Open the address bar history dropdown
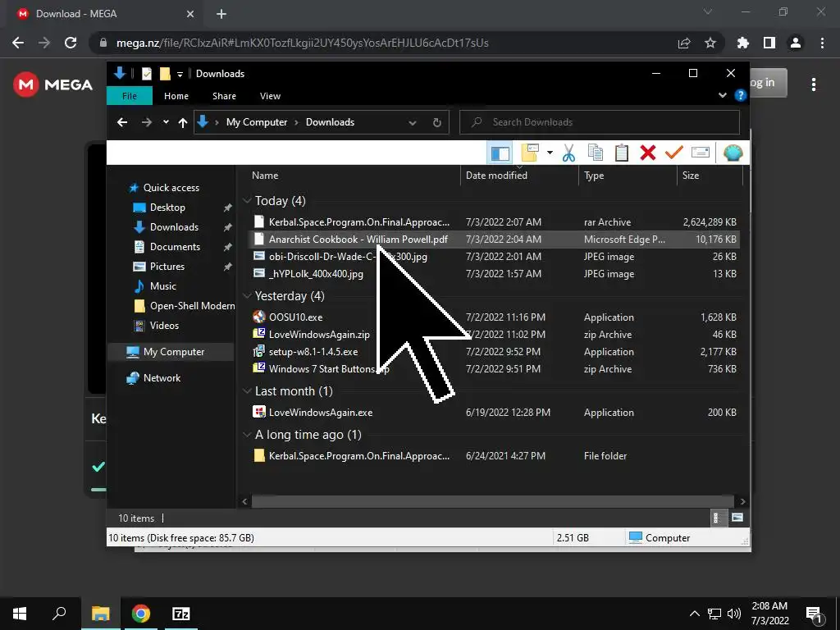Image resolution: width=840 pixels, height=630 pixels. pyautogui.click(x=413, y=123)
